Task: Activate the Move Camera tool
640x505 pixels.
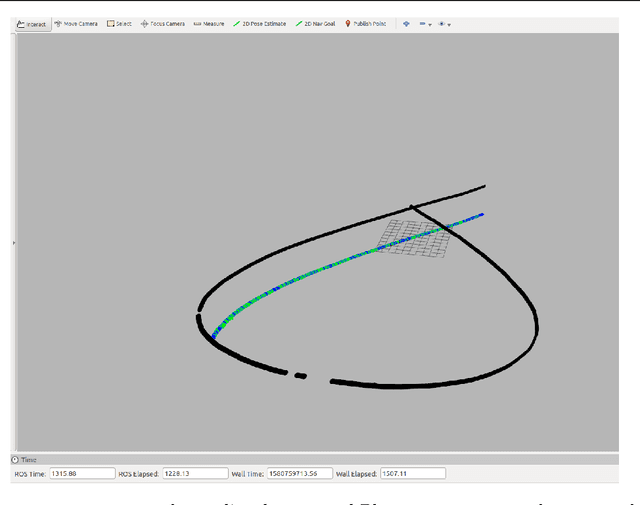Action: (76, 23)
